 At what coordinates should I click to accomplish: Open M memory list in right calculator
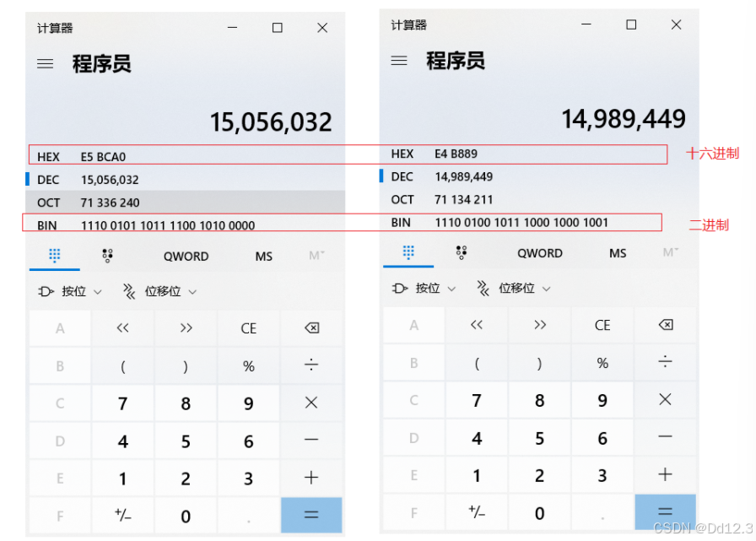671,252
